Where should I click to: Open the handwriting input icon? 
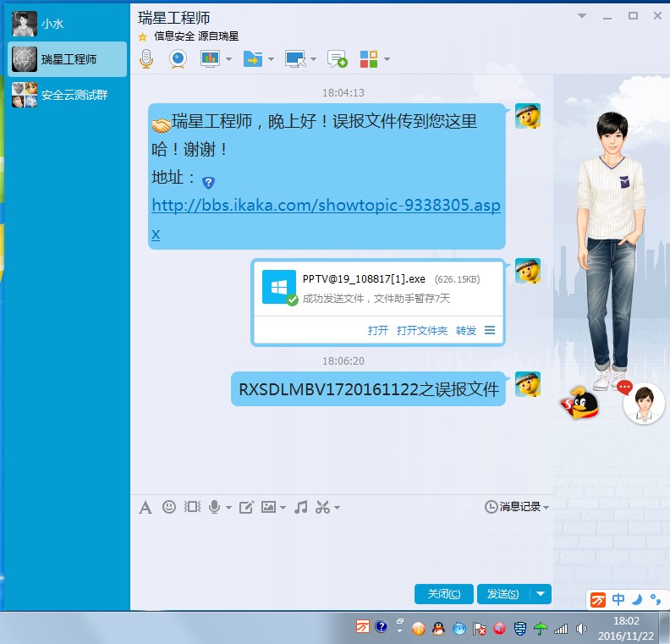point(246,507)
